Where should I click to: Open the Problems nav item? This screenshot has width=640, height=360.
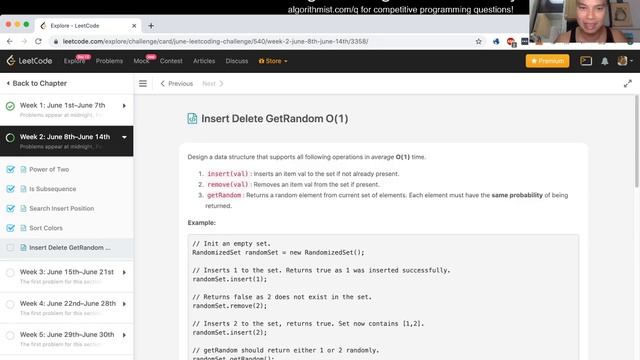(x=109, y=61)
